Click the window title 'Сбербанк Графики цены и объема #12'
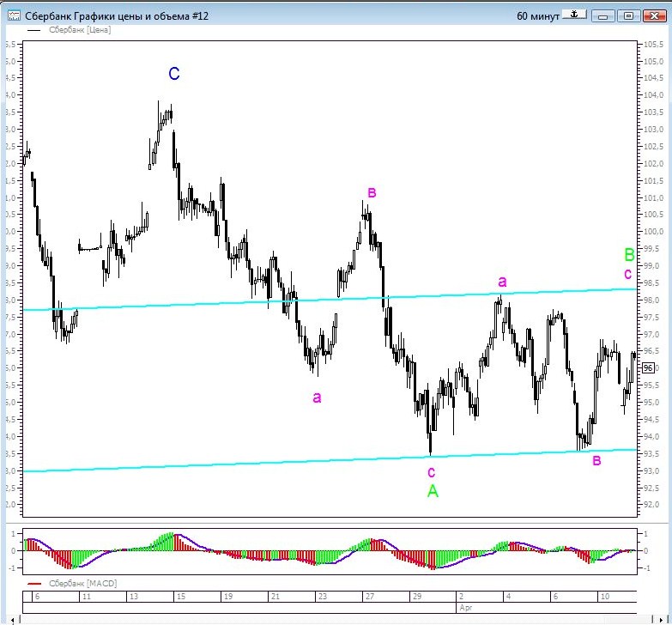 tap(117, 16)
